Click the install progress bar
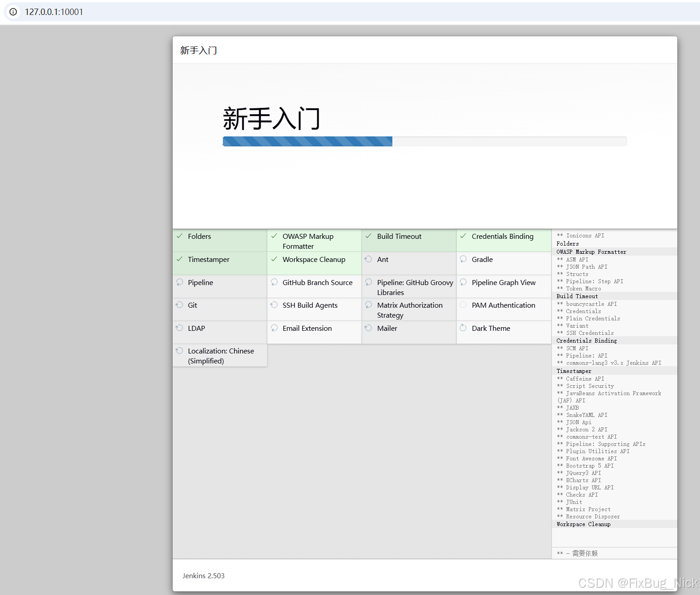 425,141
